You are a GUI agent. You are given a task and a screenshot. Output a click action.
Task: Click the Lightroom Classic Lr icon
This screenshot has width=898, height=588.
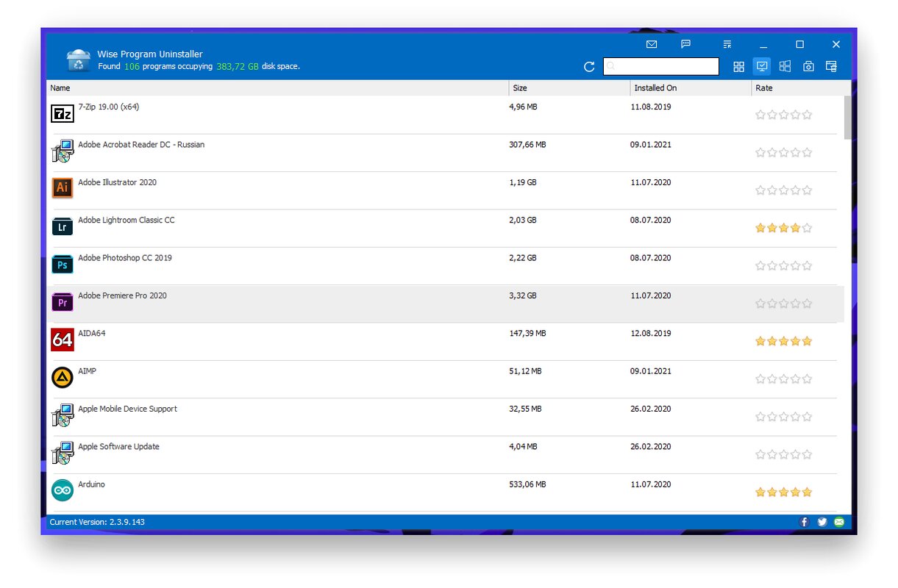pos(63,226)
